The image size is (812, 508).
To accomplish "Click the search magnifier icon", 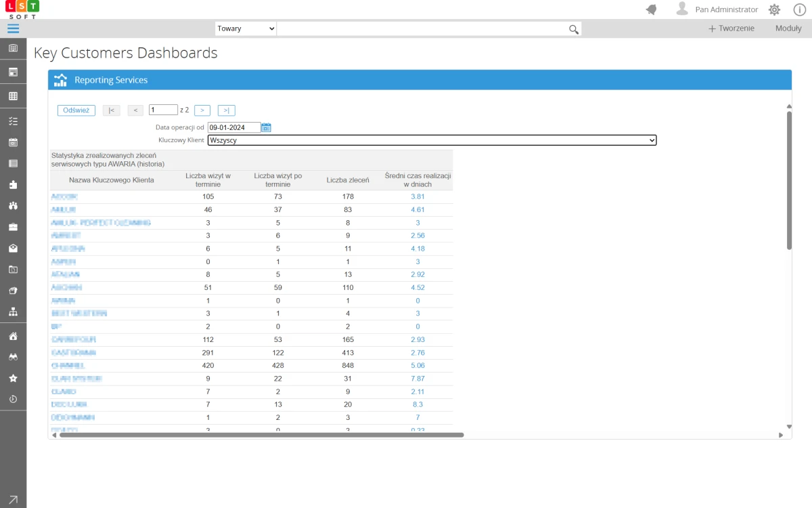I will [574, 29].
